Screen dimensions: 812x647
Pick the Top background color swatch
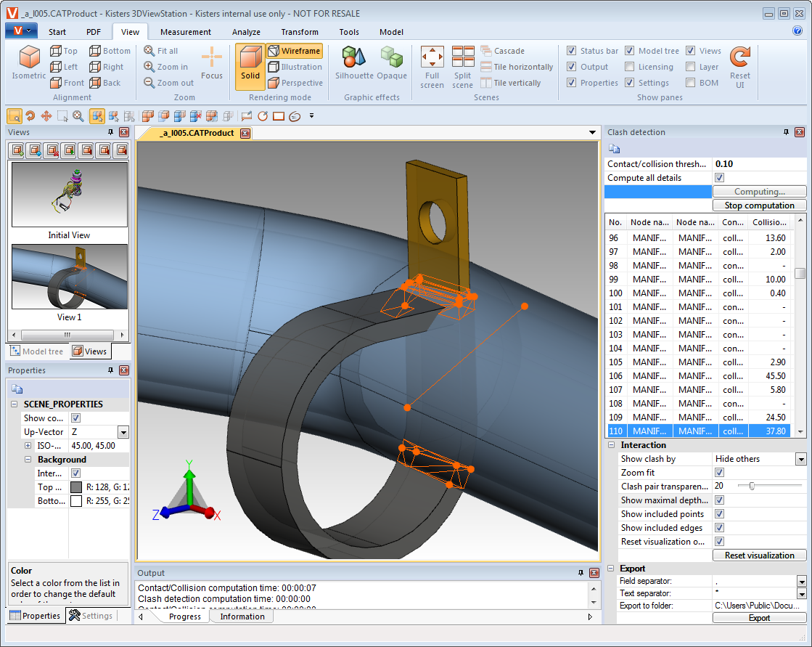click(x=76, y=487)
